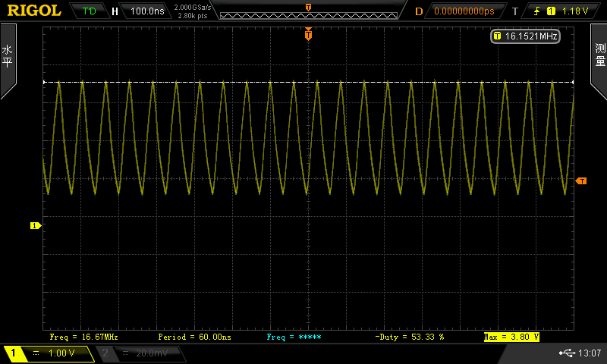
Task: Click the RIGOL logo
Action: (x=34, y=11)
